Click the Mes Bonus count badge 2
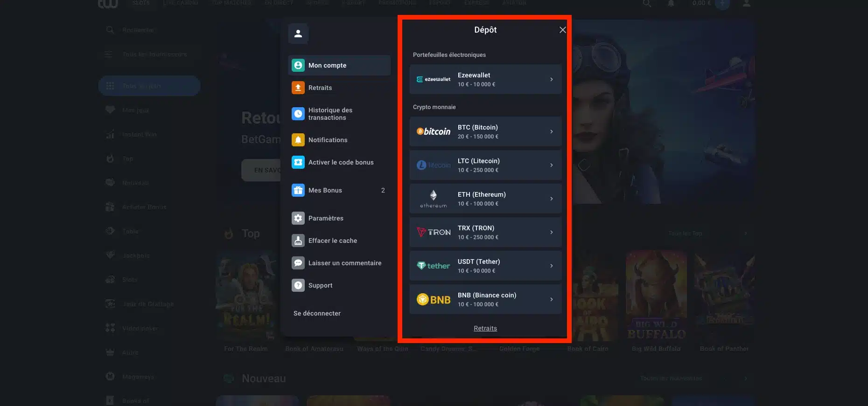Image resolution: width=868 pixels, height=406 pixels. (383, 190)
